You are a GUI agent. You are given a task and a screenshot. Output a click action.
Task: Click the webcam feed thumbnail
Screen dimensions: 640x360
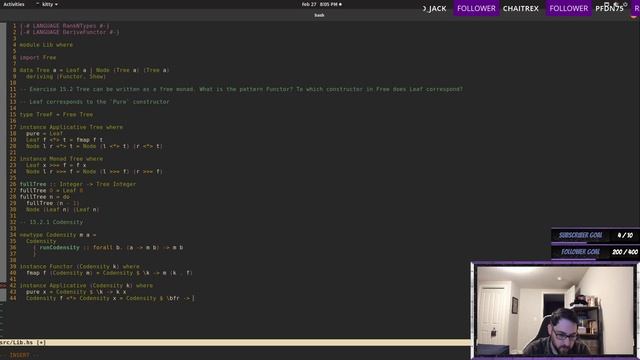(555, 310)
